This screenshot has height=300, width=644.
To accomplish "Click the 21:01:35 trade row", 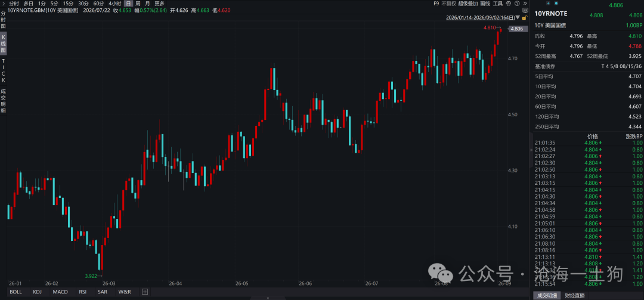I will [x=588, y=143].
